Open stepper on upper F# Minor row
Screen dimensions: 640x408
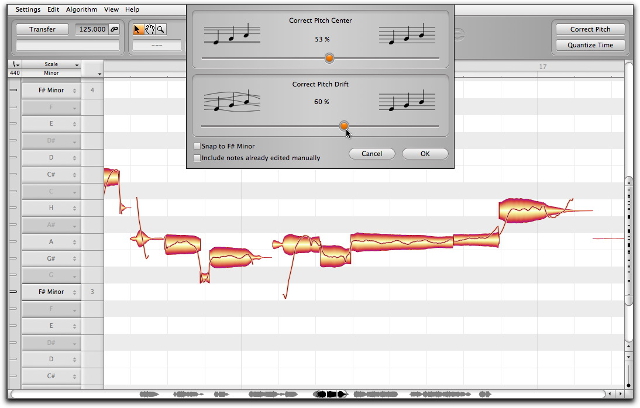pos(74,90)
